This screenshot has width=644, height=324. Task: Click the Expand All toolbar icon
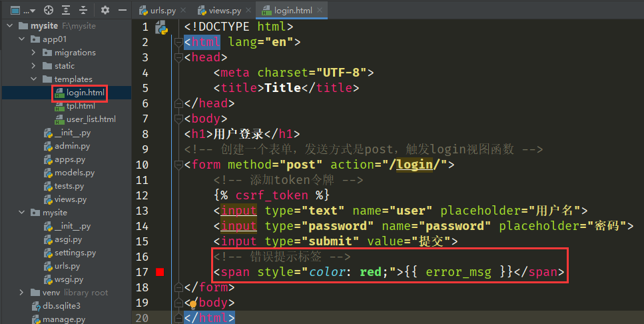(65, 11)
